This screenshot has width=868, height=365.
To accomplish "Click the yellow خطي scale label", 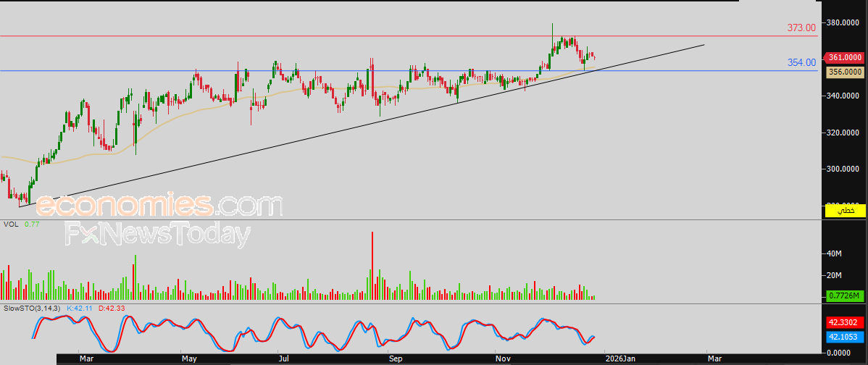I will click(846, 211).
